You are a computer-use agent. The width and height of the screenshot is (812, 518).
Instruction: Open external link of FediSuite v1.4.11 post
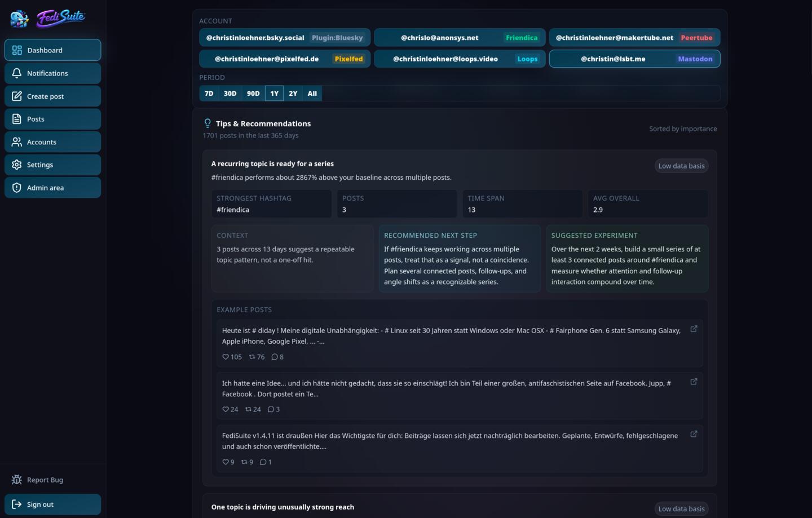(694, 434)
